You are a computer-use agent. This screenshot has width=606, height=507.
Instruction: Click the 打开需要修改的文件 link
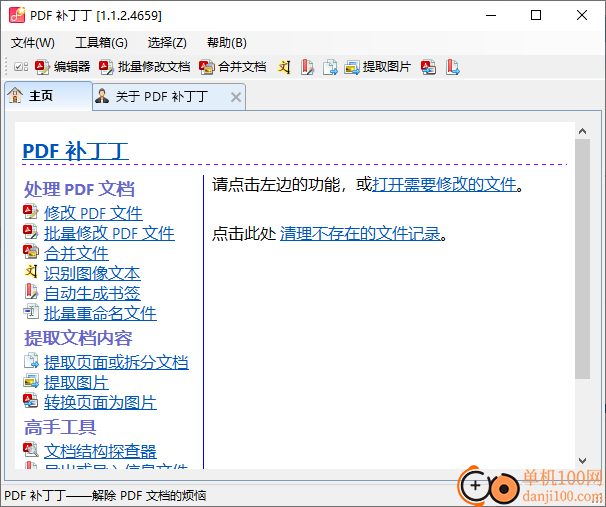click(x=444, y=184)
